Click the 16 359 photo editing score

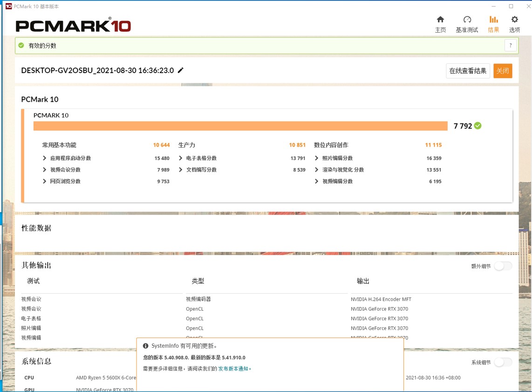click(x=434, y=158)
